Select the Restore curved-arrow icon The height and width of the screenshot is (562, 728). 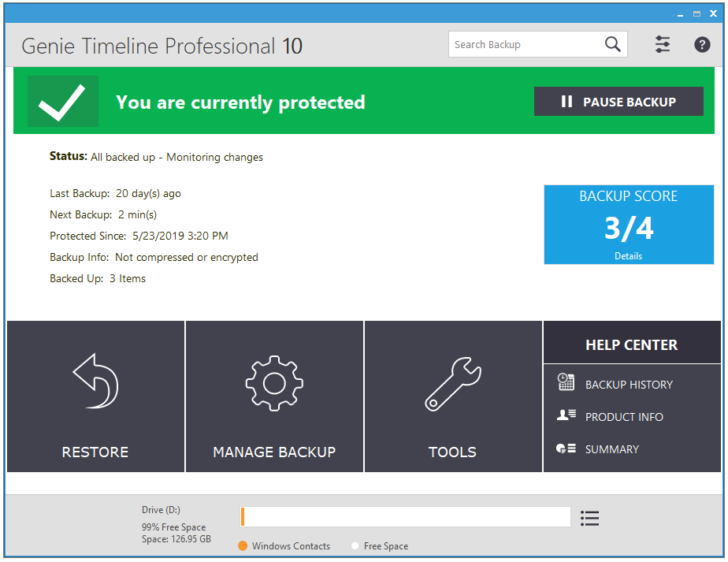(x=95, y=381)
